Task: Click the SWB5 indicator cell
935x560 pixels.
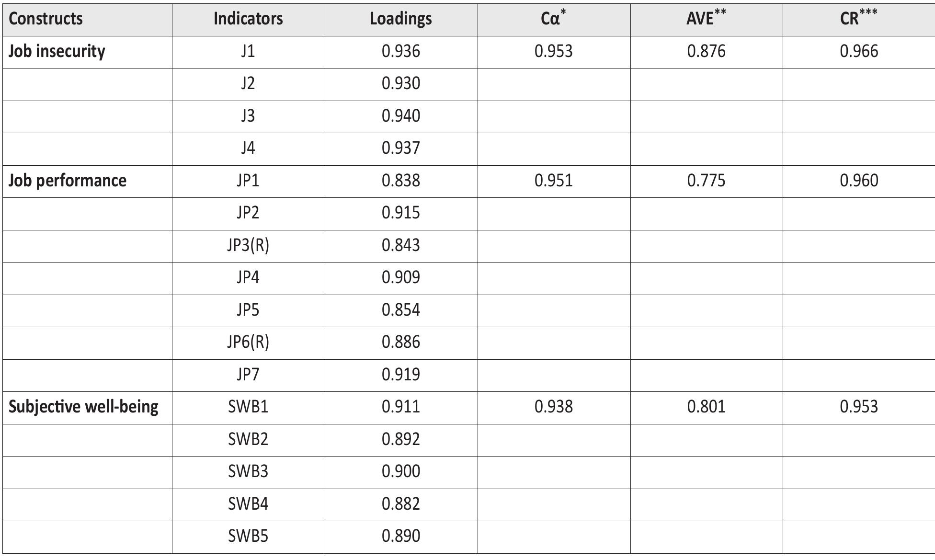Action: 248,536
